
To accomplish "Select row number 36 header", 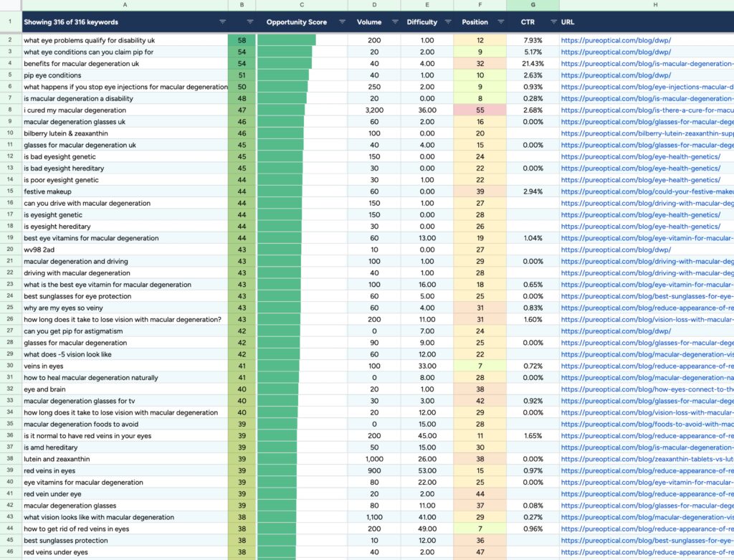I will [10, 435].
